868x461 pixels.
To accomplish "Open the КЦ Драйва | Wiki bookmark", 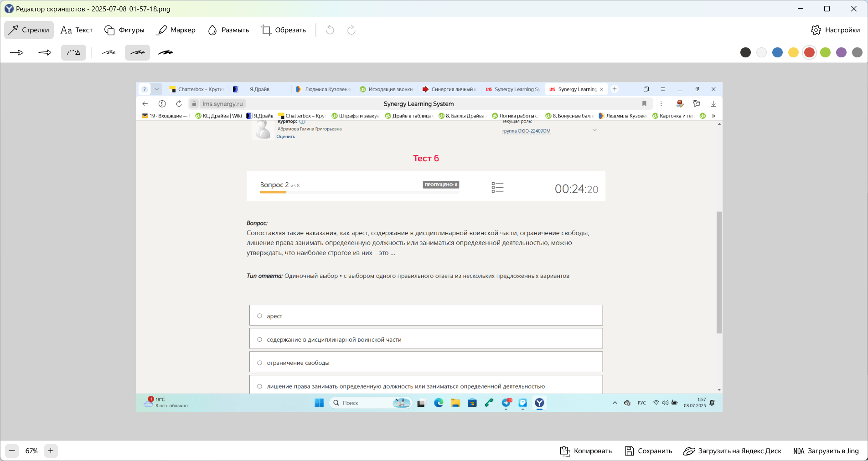I will (x=218, y=116).
